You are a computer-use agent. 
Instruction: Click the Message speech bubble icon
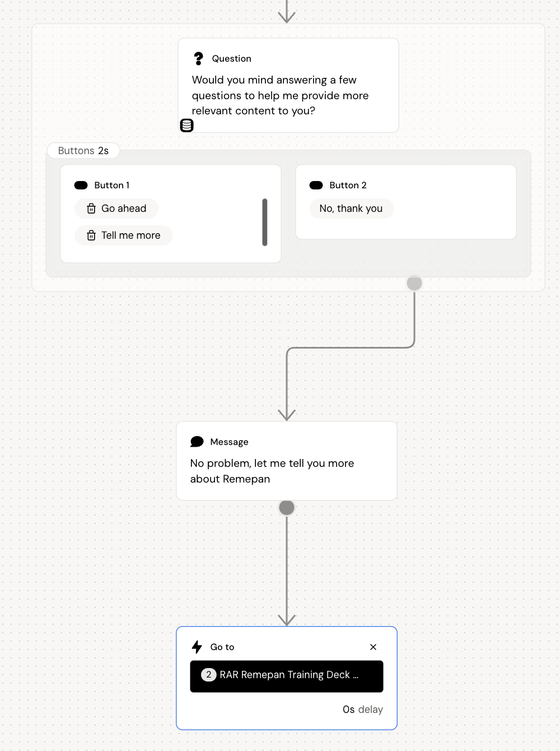click(x=197, y=442)
